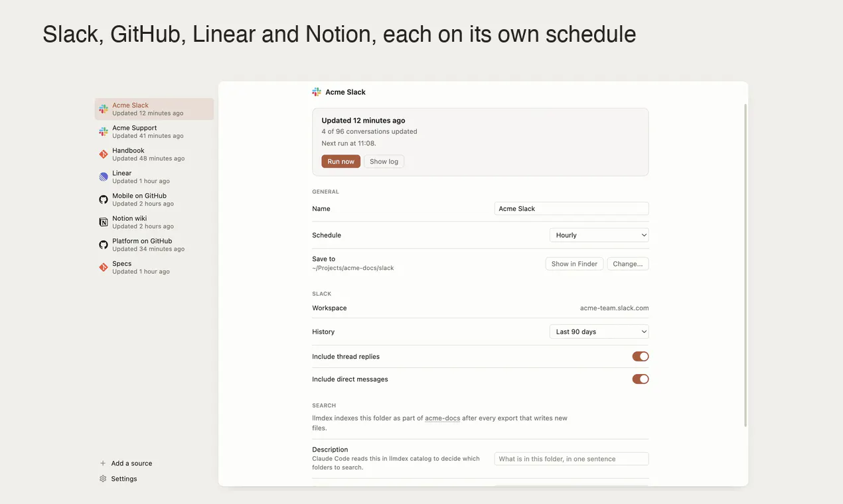Click the path ~/Projects/acme-docs/slack
This screenshot has height=504, width=843.
pyautogui.click(x=353, y=268)
